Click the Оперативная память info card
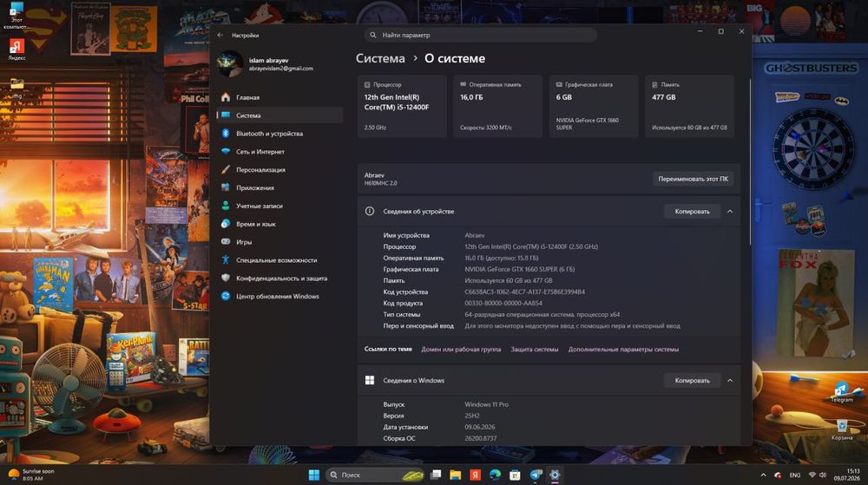The width and height of the screenshot is (868, 485). tap(497, 106)
